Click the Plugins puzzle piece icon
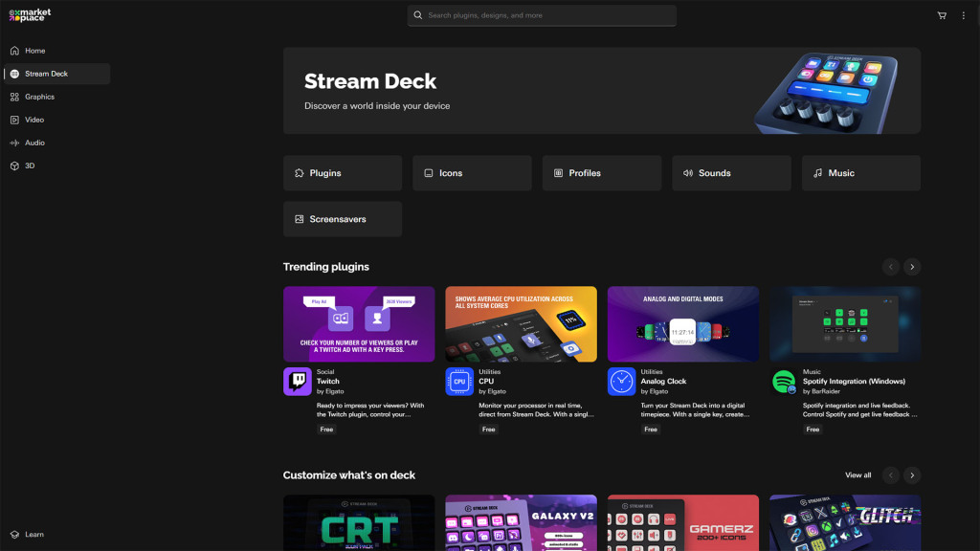The height and width of the screenshot is (551, 980). pos(300,173)
